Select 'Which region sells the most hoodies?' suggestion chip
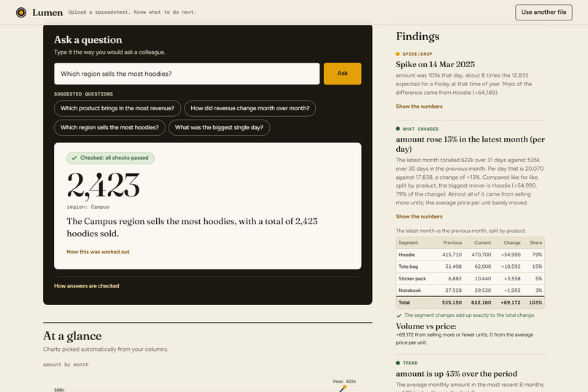 coord(109,128)
